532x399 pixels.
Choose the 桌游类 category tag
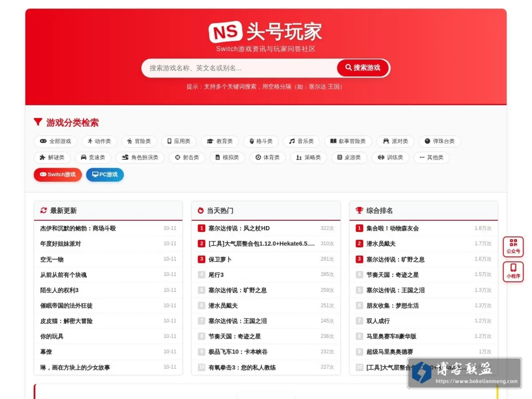coord(349,157)
